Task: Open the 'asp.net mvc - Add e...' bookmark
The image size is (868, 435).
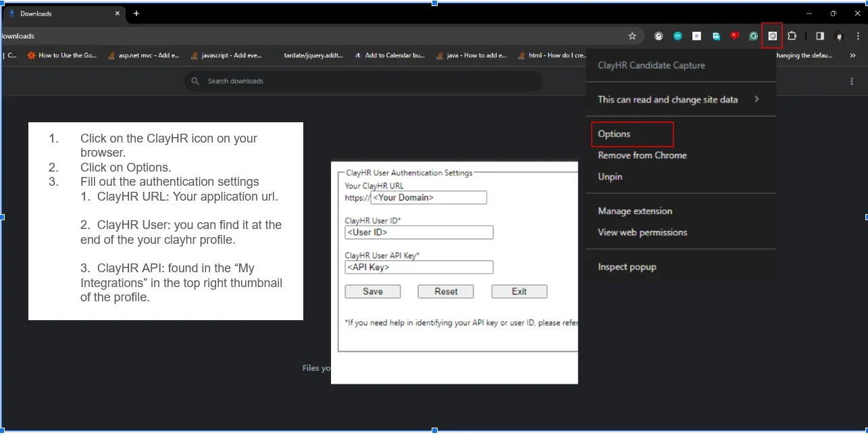Action: (143, 55)
